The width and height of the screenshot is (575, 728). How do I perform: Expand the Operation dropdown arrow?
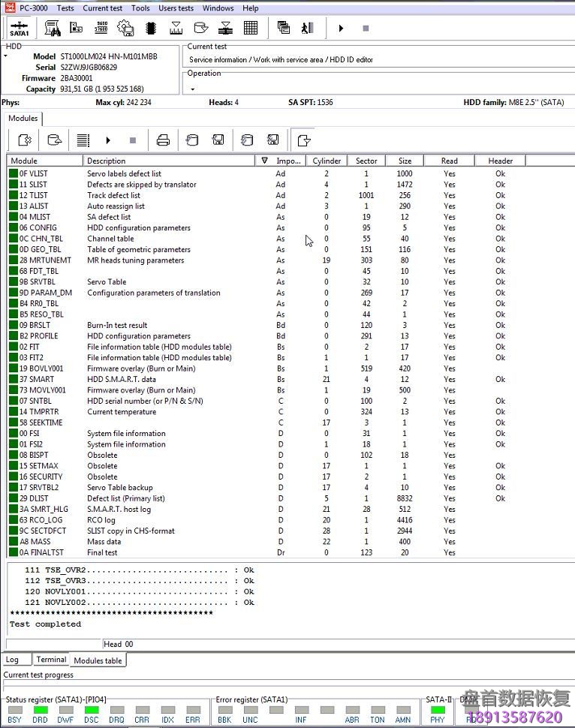pos(192,89)
